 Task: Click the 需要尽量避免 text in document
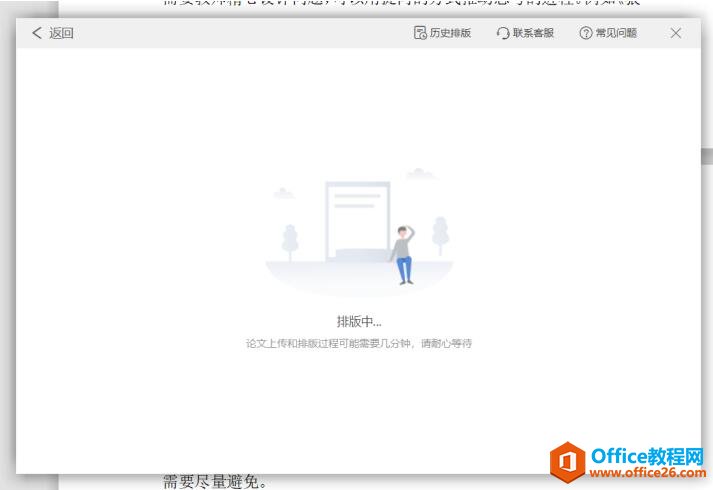click(x=215, y=482)
